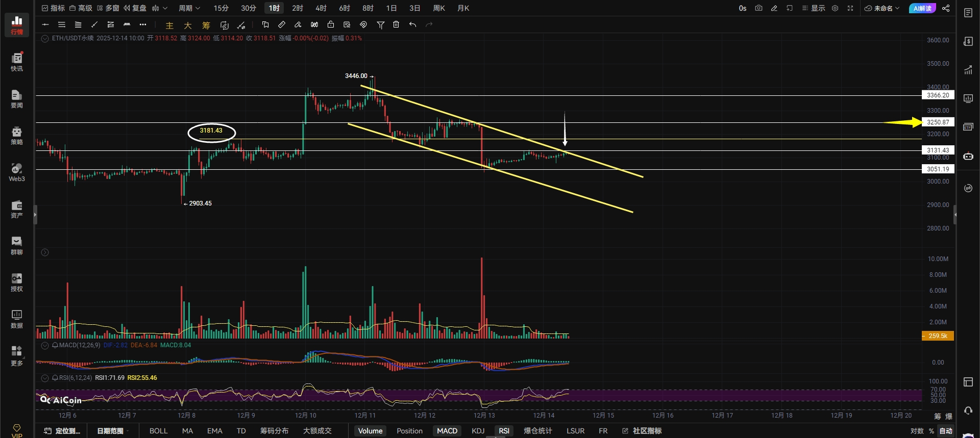Viewport: 980px width, 438px height.
Task: Toggle the MACD indicator off
Action: (x=447, y=431)
